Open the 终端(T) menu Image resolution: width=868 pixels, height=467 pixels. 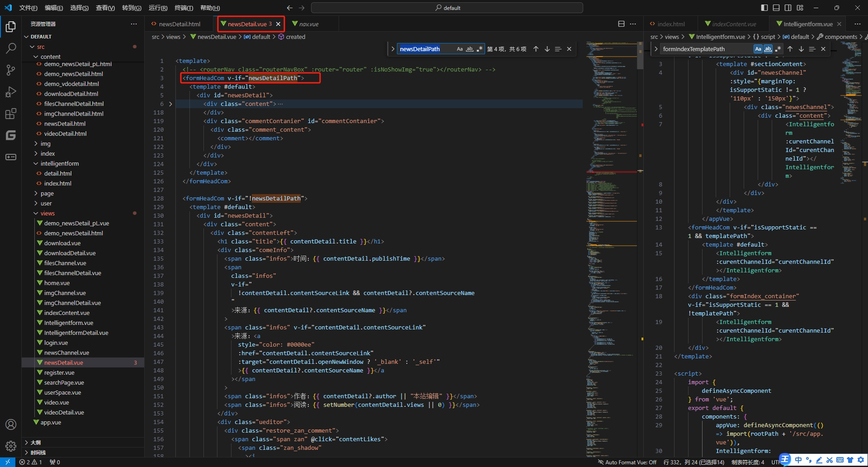pyautogui.click(x=184, y=8)
